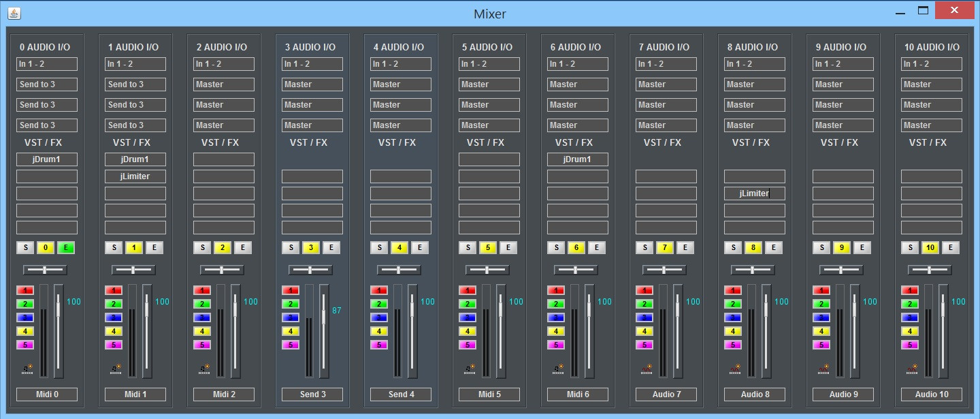Viewport: 980px width, 419px height.
Task: Click the Audio 10 channel name button
Action: 932,394
